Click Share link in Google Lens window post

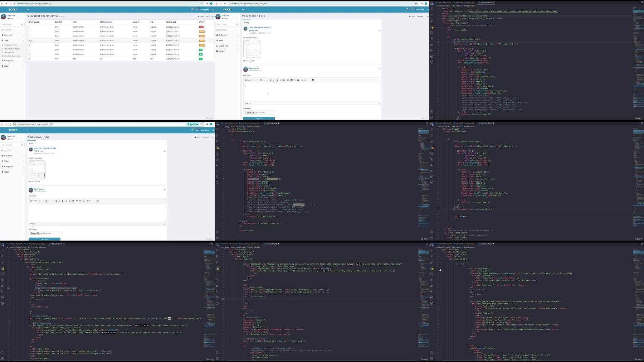pos(31,181)
